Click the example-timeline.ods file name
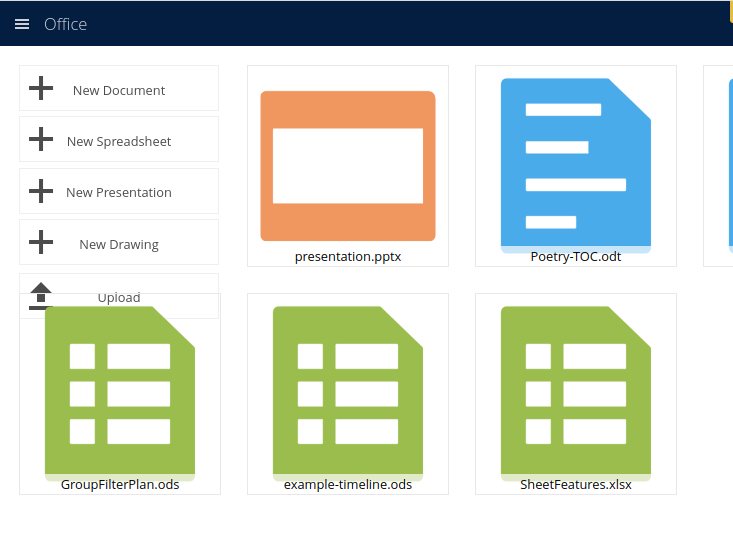 [x=348, y=485]
